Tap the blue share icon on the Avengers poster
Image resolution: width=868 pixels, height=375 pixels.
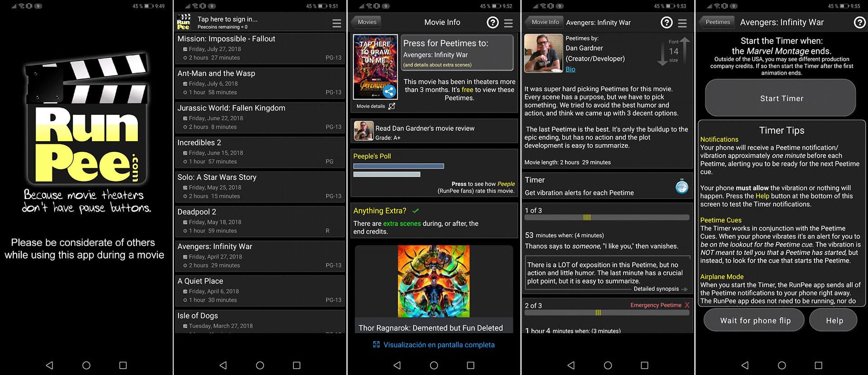click(x=389, y=92)
